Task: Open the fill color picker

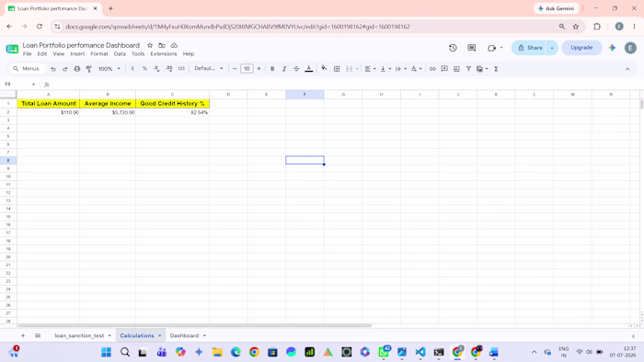Action: tap(324, 69)
